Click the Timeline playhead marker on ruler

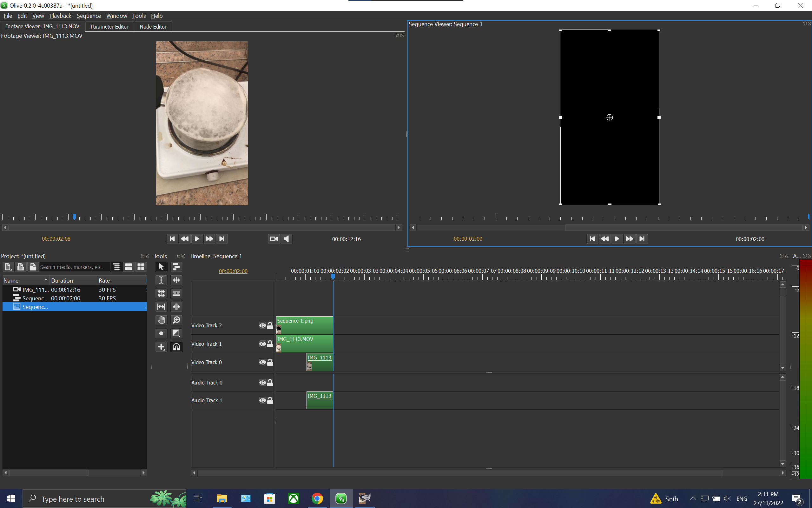click(x=333, y=277)
